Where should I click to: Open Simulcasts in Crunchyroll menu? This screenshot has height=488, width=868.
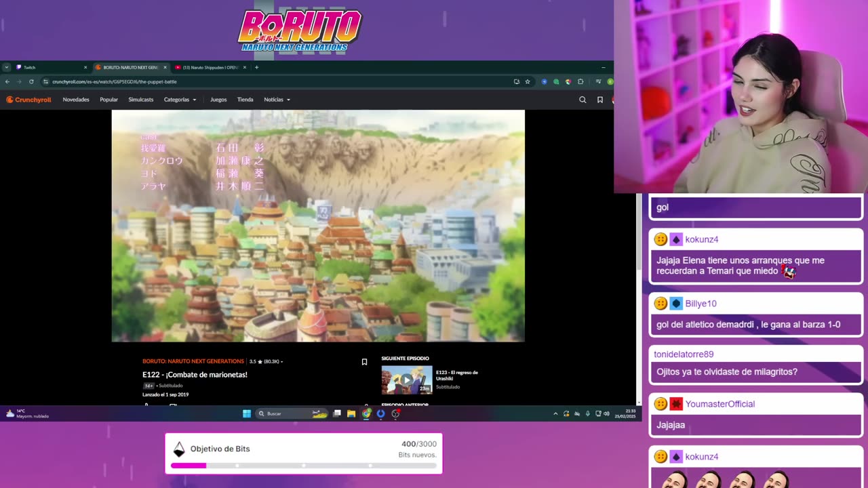pos(141,100)
